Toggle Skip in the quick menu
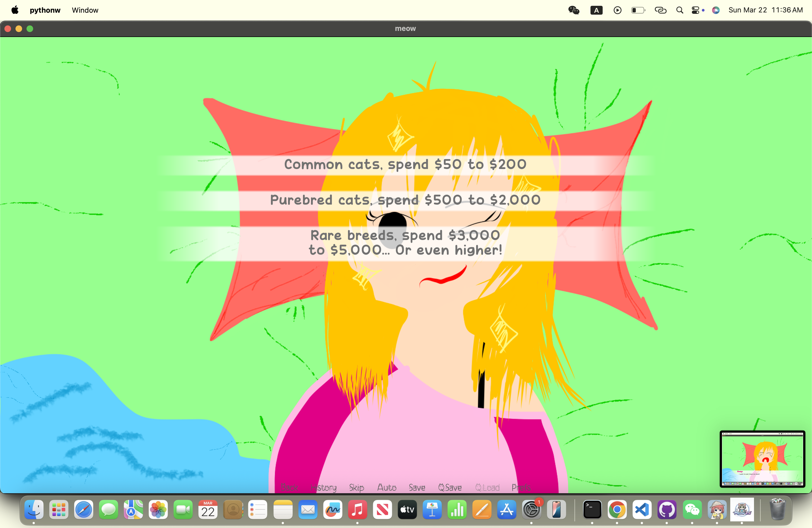 tap(357, 487)
